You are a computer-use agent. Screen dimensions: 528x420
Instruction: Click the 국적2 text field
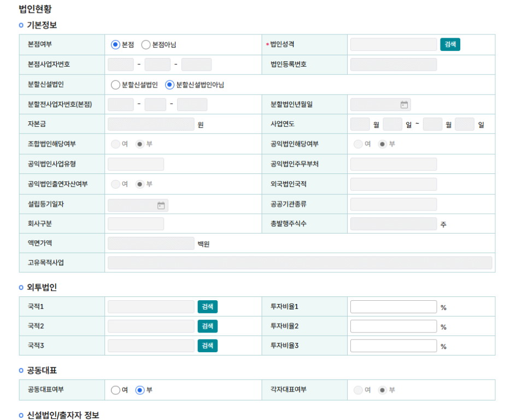click(151, 326)
